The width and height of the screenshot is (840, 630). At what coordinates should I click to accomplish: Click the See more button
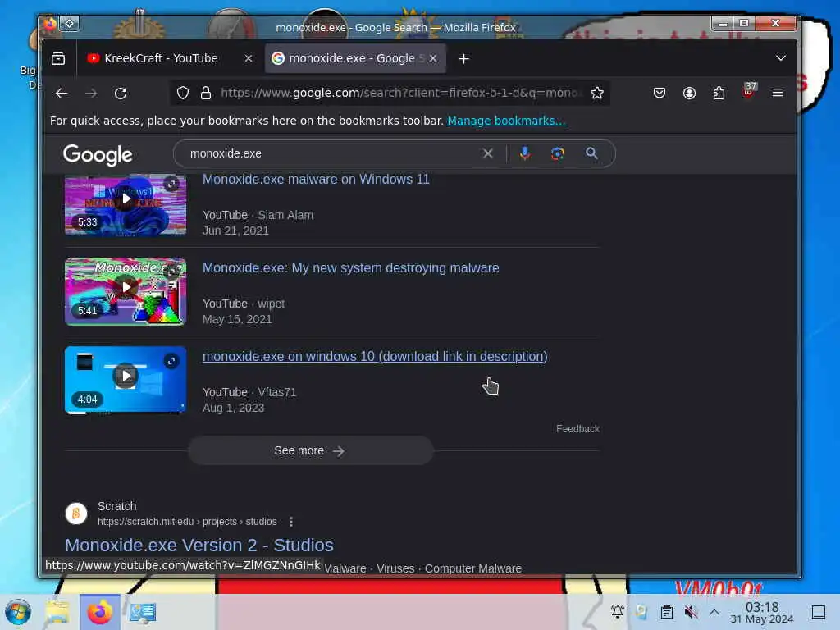(310, 450)
